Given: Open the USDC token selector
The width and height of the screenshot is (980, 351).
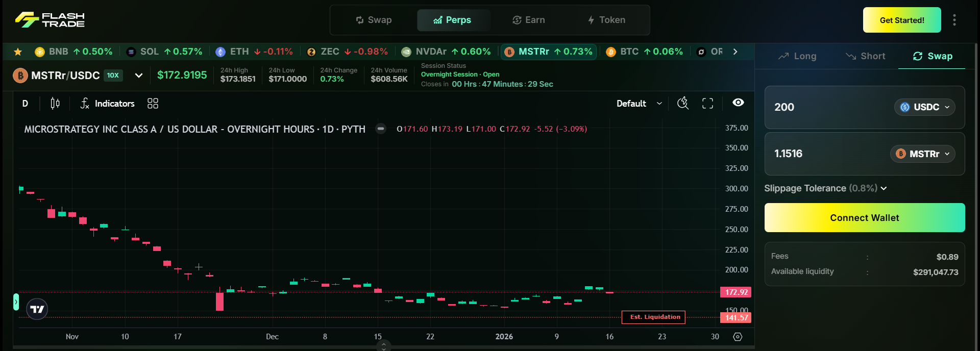Looking at the screenshot, I should pyautogui.click(x=924, y=107).
